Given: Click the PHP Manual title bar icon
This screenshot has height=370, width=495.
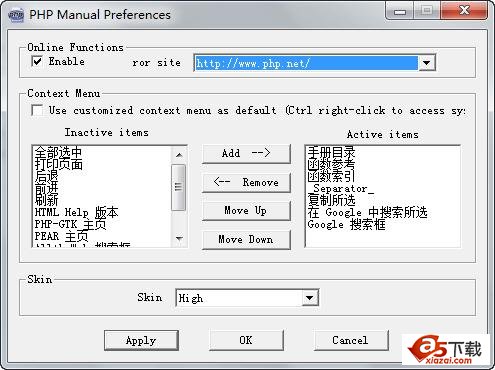Looking at the screenshot, I should click(x=16, y=15).
